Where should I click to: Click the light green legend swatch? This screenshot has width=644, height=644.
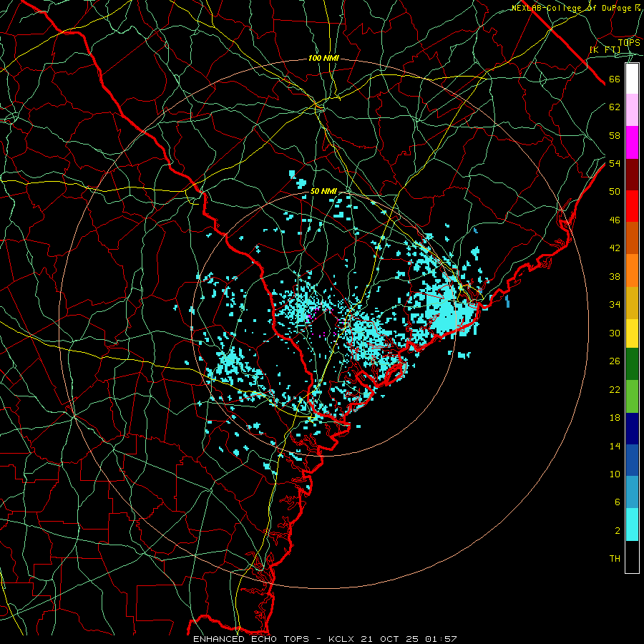tap(632, 396)
